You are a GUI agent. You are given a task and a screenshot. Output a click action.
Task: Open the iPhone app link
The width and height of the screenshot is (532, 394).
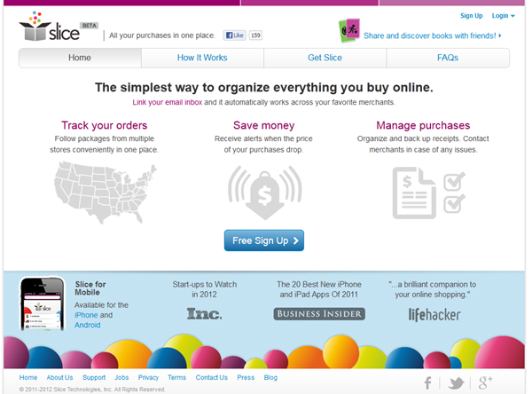pos(86,315)
